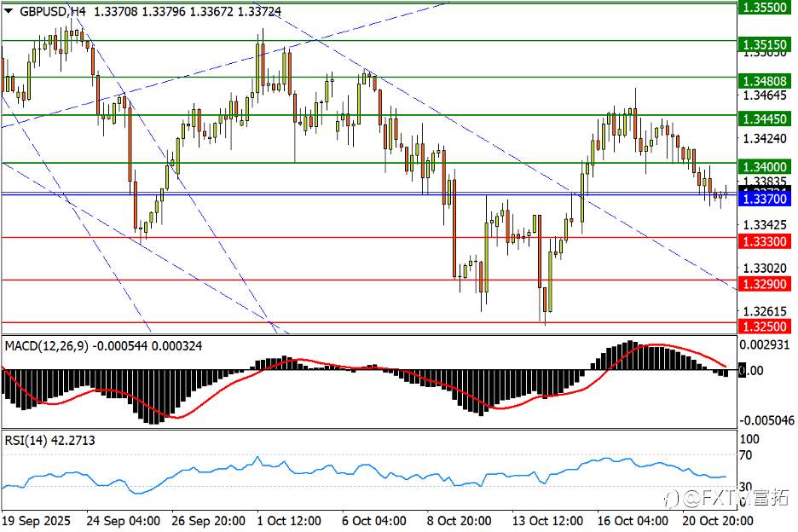Select the 6 Oct 04:00 time label
This screenshot has height=532, width=798.
tap(374, 521)
